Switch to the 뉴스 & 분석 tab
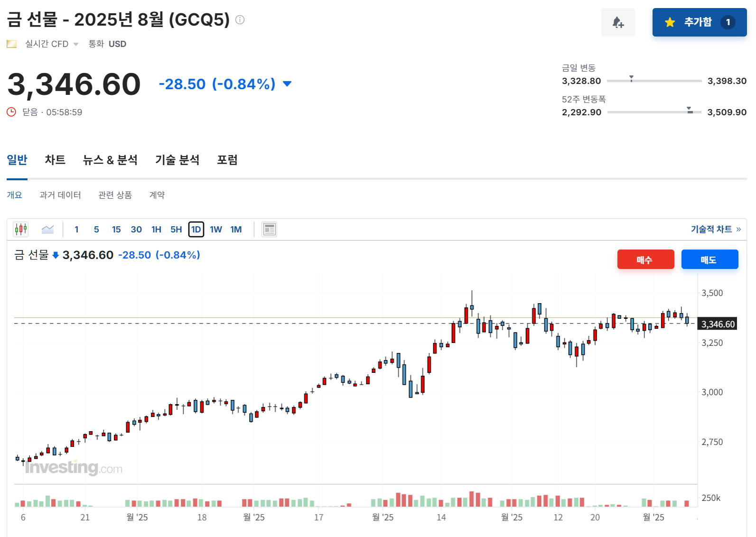 pyautogui.click(x=110, y=160)
